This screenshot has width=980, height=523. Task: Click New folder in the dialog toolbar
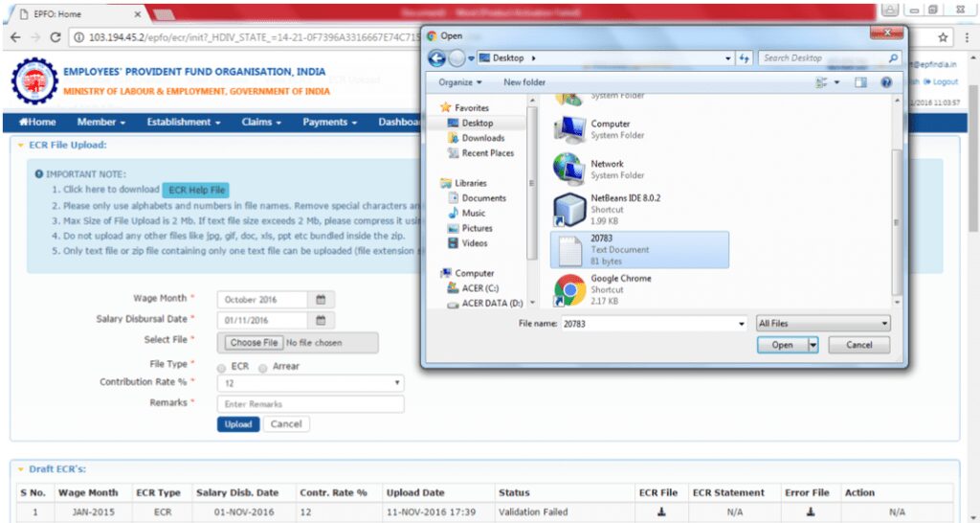pos(524,82)
